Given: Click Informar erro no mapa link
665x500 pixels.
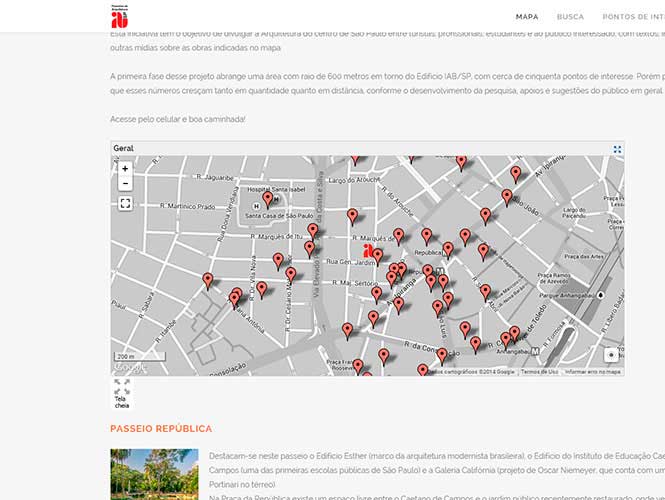Looking at the screenshot, I should [592, 372].
